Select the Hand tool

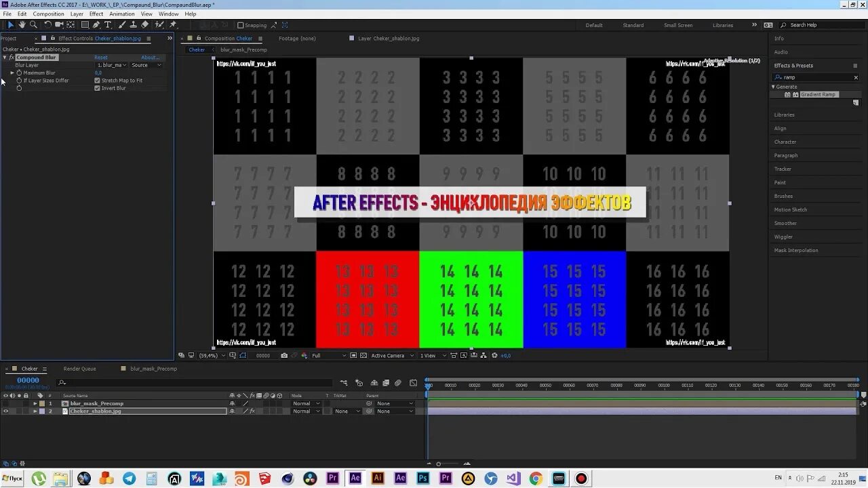[x=22, y=25]
